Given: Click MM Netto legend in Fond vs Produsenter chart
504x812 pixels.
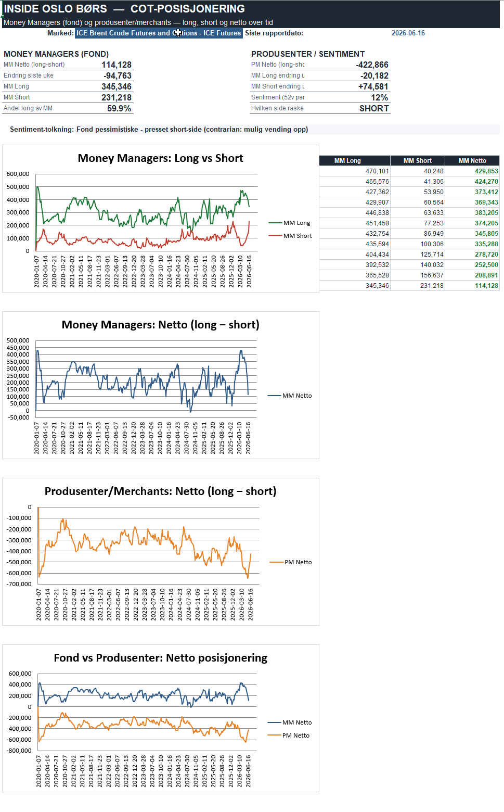Looking at the screenshot, I should click(x=290, y=722).
